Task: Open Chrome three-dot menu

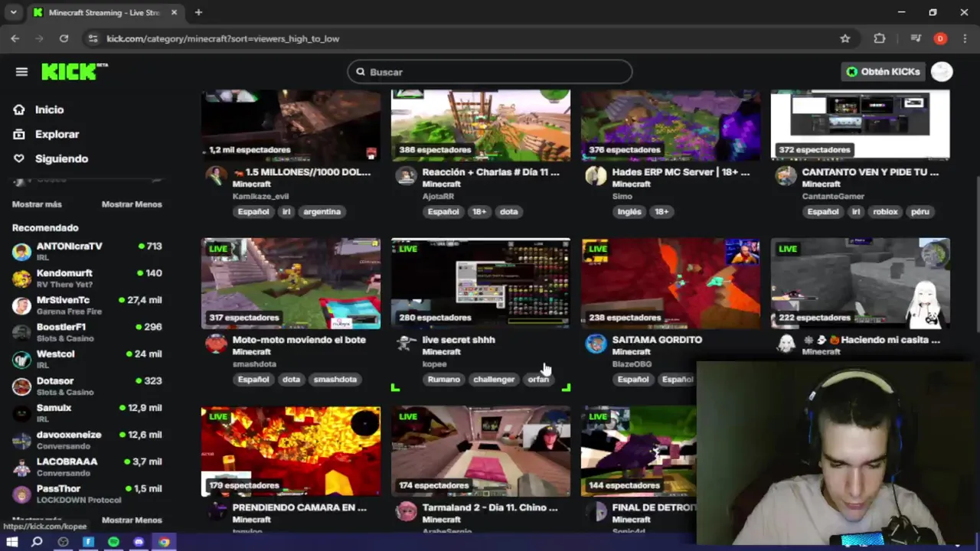Action: [x=964, y=38]
